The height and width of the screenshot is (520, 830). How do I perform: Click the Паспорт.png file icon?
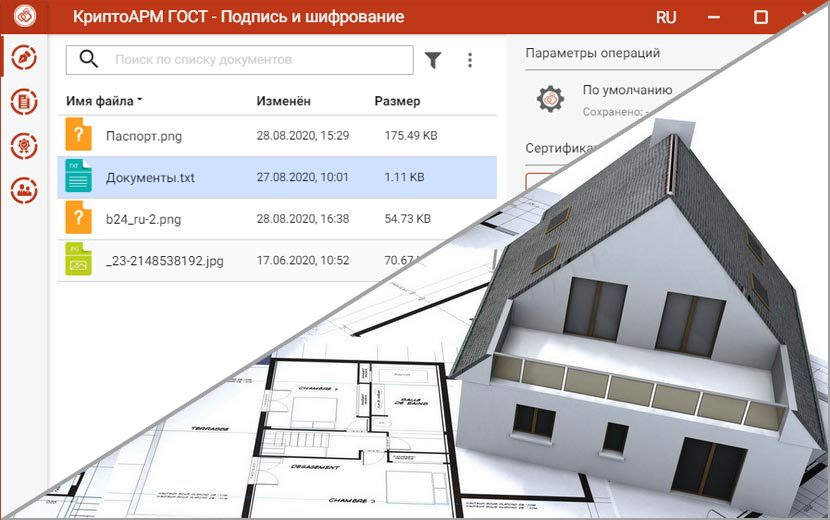[78, 135]
